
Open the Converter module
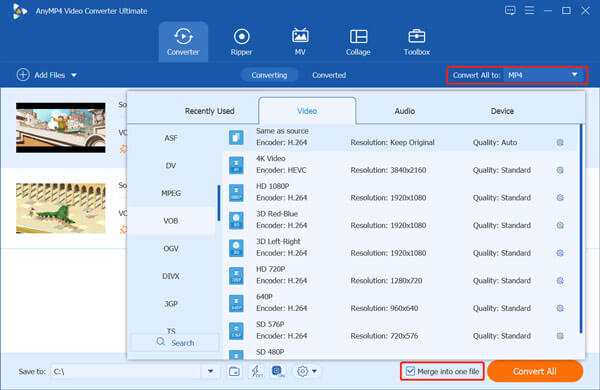(x=183, y=42)
